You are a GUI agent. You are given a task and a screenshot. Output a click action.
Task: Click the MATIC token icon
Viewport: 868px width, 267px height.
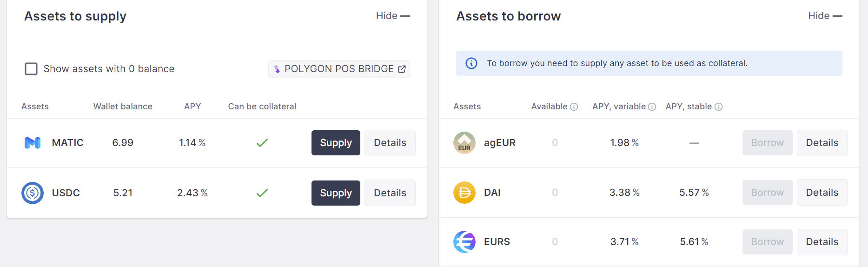tap(33, 143)
